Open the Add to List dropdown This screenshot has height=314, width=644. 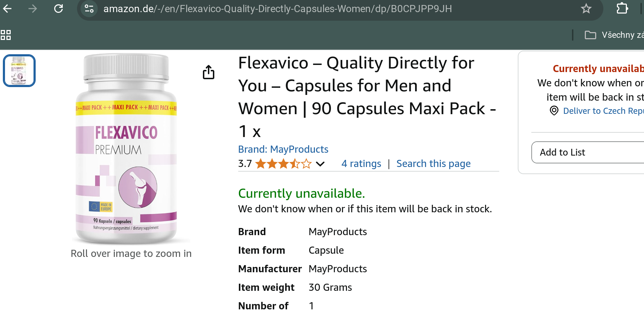point(588,152)
